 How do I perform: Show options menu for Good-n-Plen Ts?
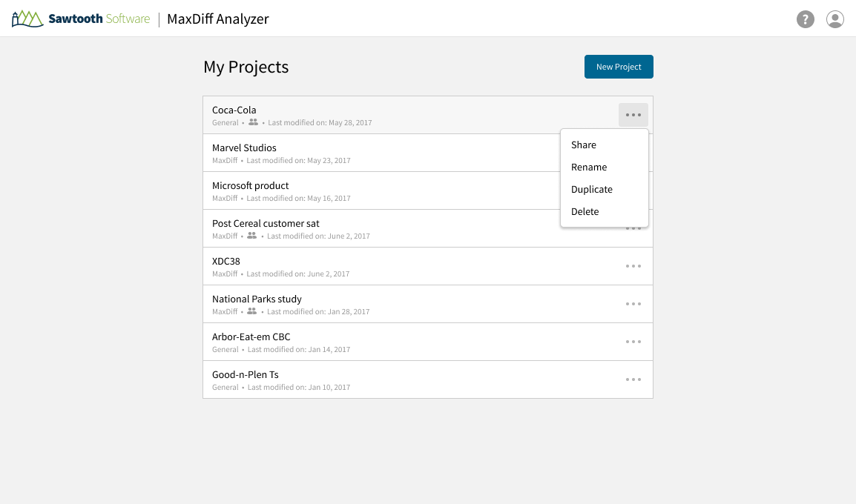(x=633, y=379)
